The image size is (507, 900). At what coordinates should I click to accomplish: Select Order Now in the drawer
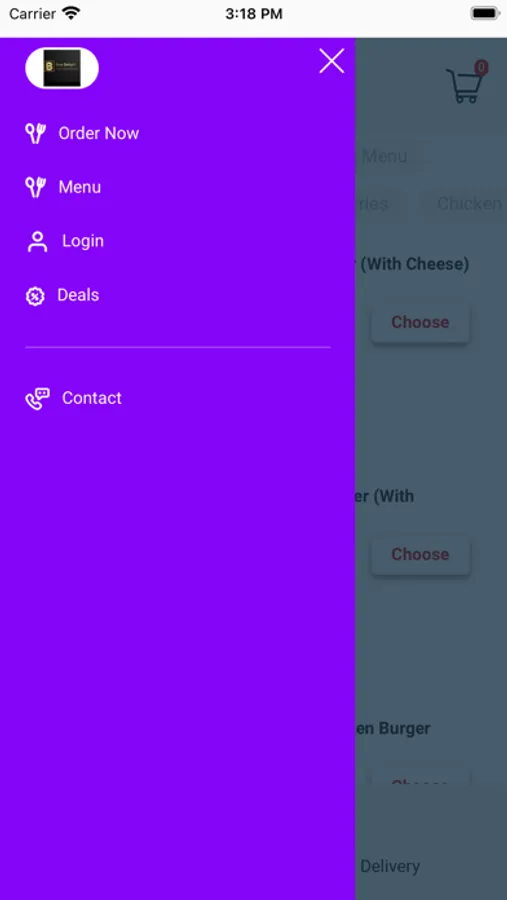[99, 133]
